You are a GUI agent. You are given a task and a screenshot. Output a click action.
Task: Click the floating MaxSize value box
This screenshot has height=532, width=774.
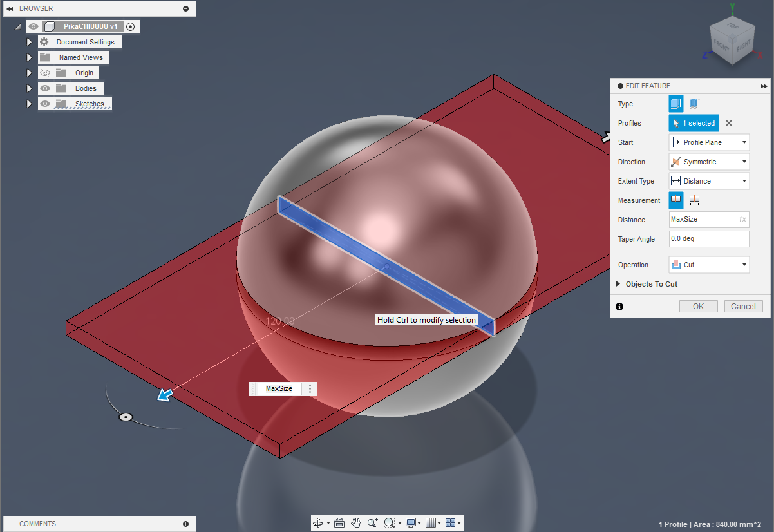(x=279, y=389)
